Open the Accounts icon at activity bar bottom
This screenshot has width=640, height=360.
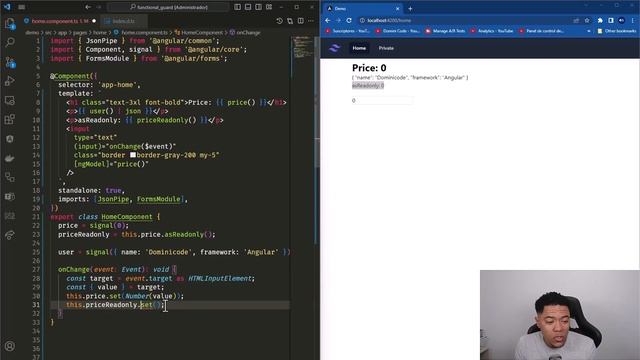(x=10, y=346)
